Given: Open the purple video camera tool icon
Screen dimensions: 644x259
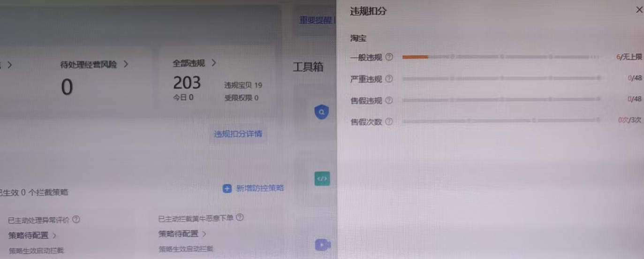Looking at the screenshot, I should click(x=322, y=245).
